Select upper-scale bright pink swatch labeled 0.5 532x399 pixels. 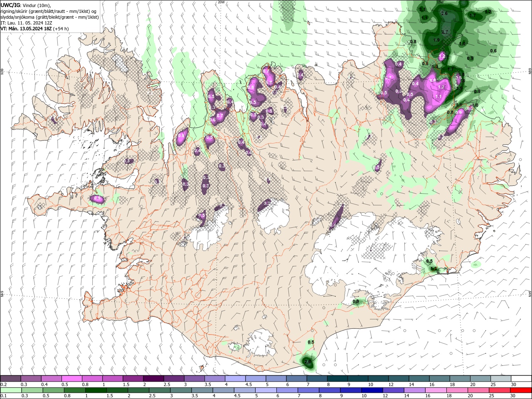point(71,379)
